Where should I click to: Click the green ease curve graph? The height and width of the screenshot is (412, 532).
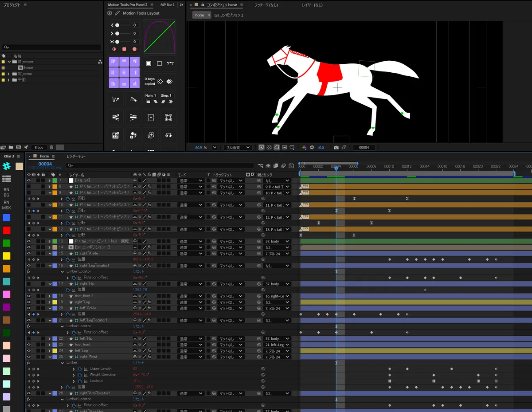point(160,36)
